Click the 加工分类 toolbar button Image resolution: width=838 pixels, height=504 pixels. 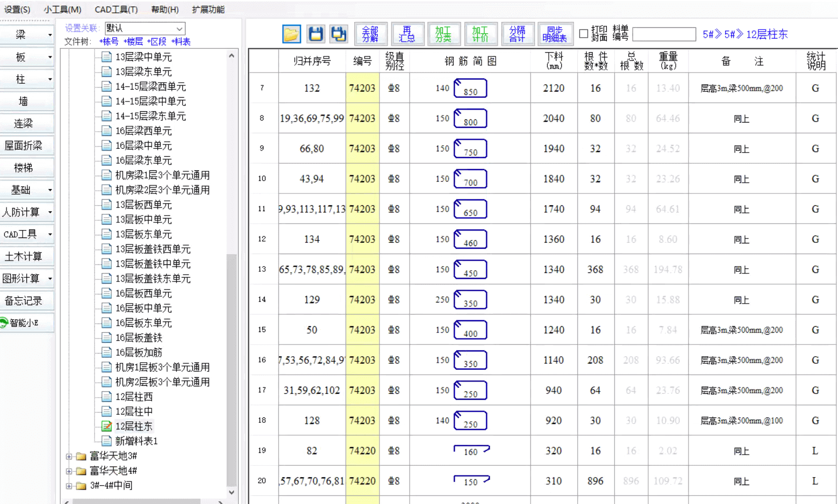pos(443,34)
